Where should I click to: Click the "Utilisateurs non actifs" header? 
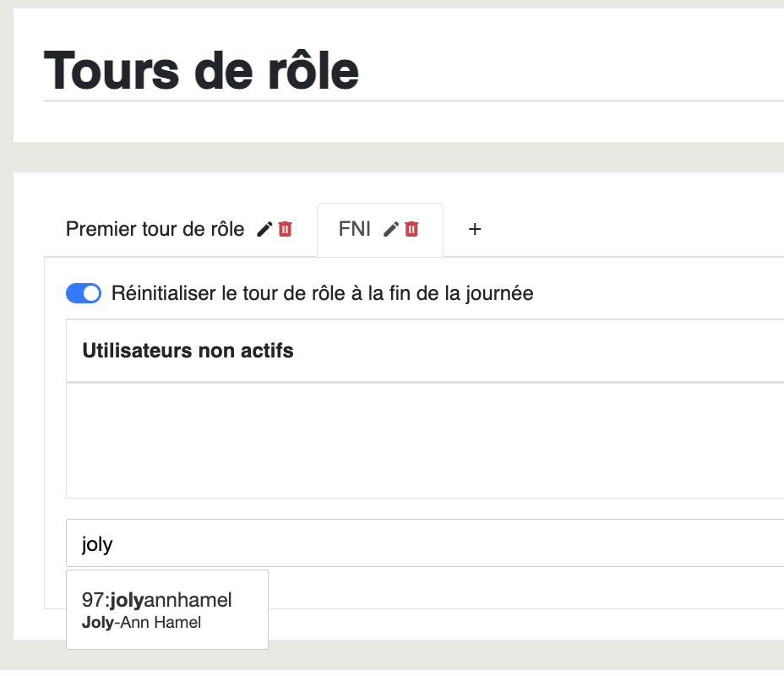point(188,351)
